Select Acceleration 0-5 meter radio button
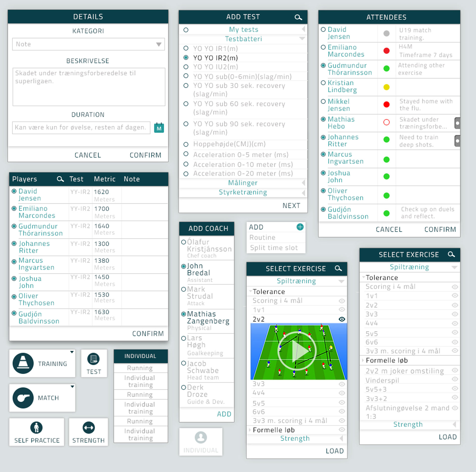Viewport: 476px width, 472px height. 186,154
